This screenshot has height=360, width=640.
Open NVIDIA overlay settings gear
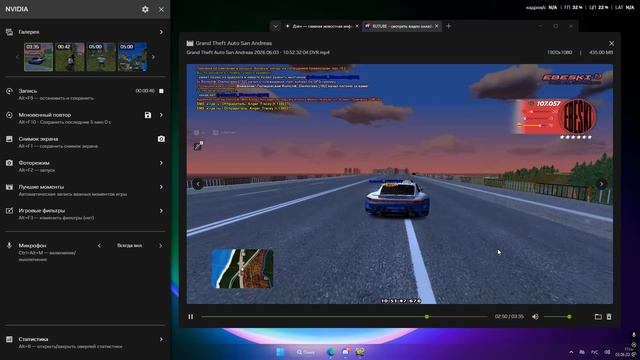[145, 9]
